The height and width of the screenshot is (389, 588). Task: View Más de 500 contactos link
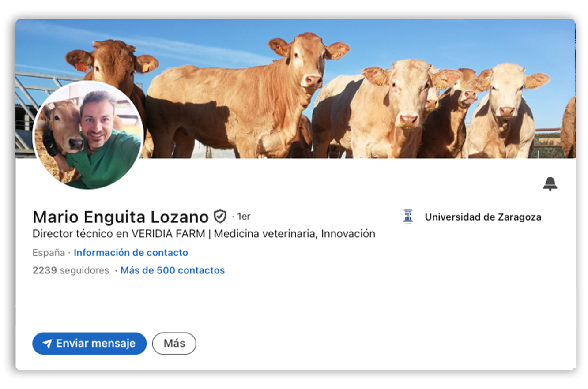172,270
